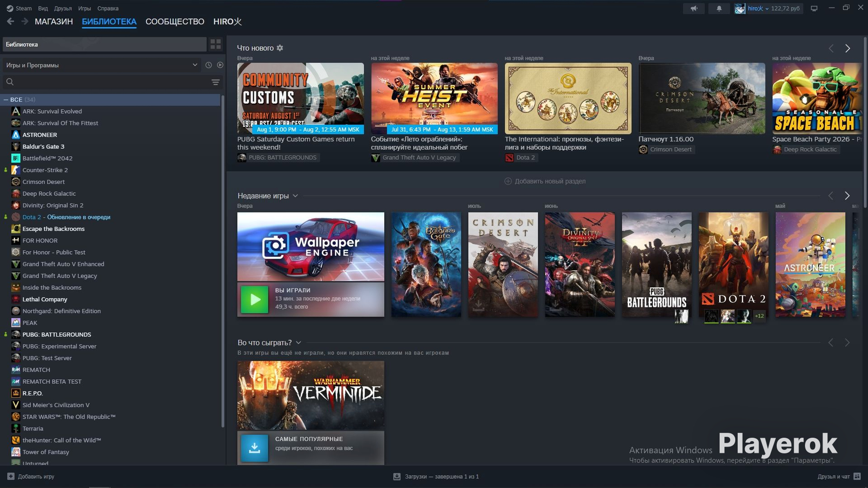Click the REMATCH list icon
This screenshot has height=488, width=868.
16,369
